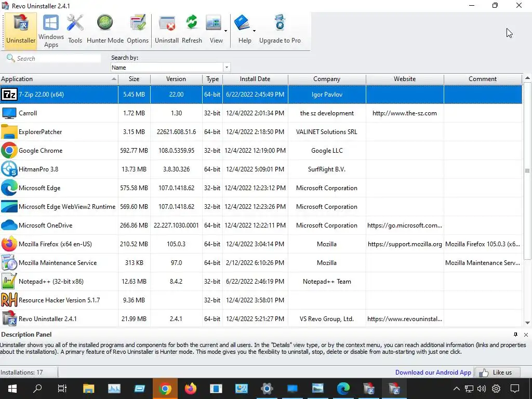This screenshot has width=532, height=399.
Task: Select the HitmanPro 3.8 icon
Action: coord(9,169)
